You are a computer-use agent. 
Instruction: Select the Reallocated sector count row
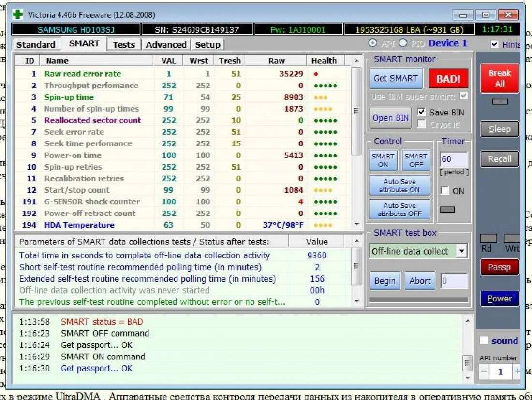[183, 120]
